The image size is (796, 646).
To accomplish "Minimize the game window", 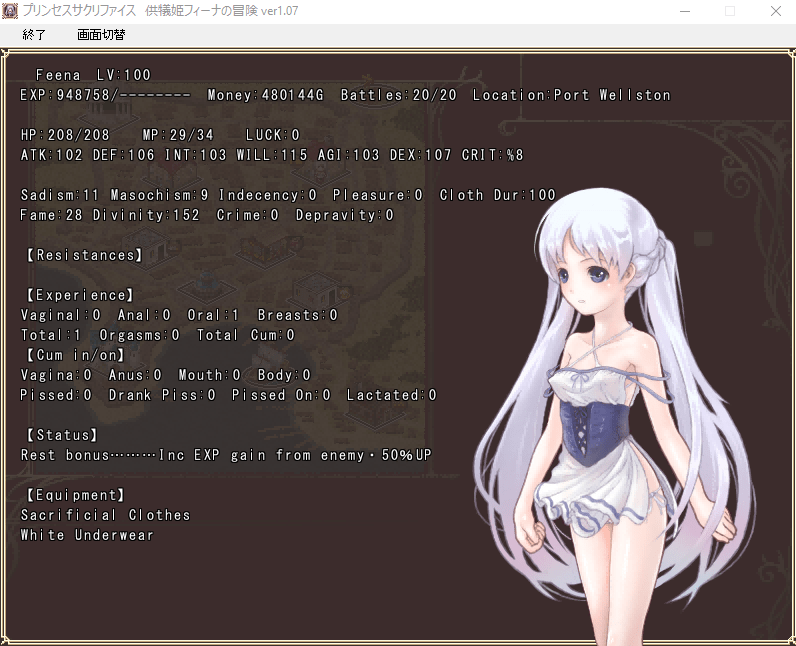I will pos(683,11).
